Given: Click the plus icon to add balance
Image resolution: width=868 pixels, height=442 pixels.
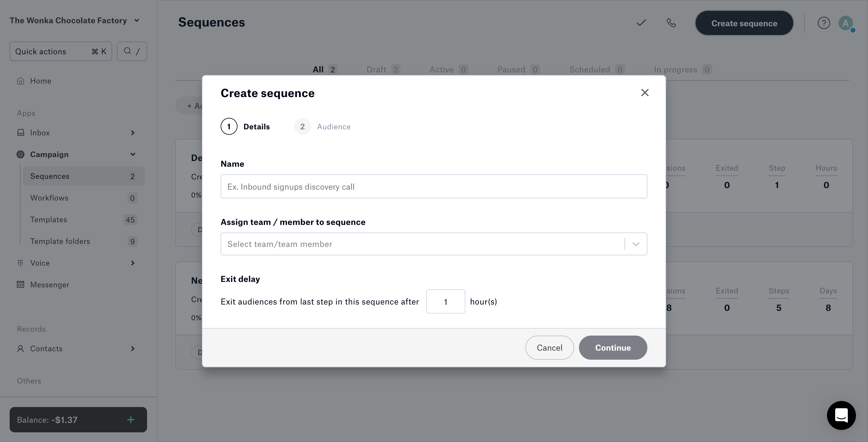Looking at the screenshot, I should click(x=131, y=419).
